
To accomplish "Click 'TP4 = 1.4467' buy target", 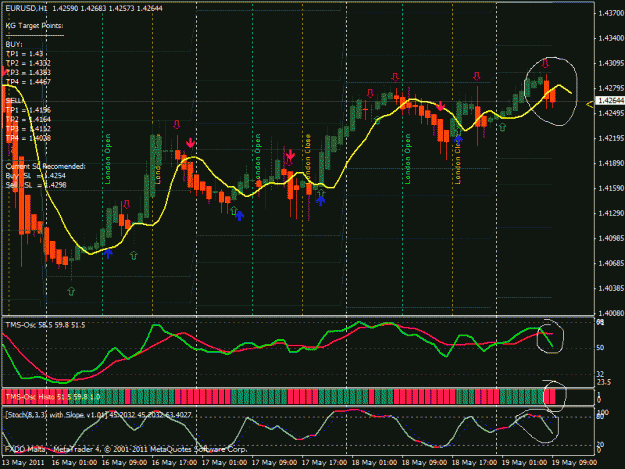I will (x=28, y=82).
